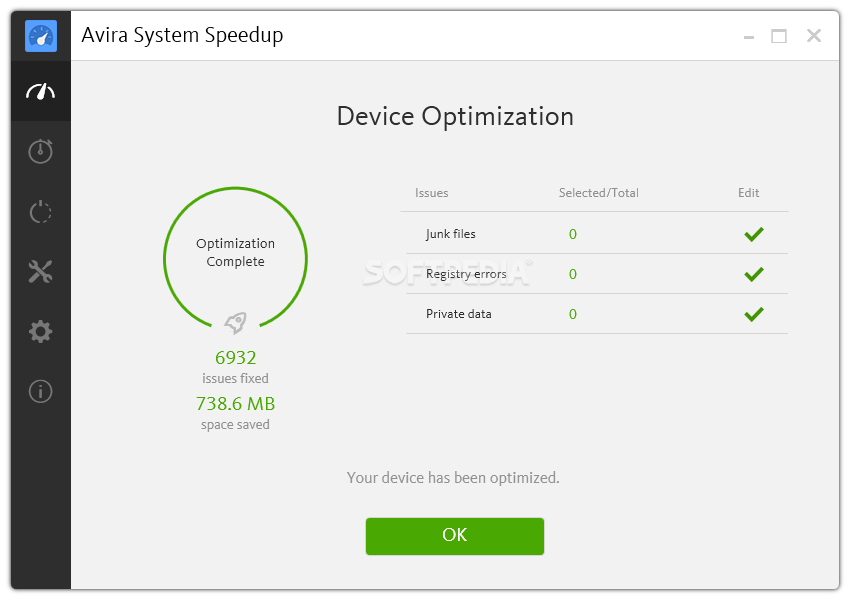
Task: Click the Private data count value 0
Action: 572,314
